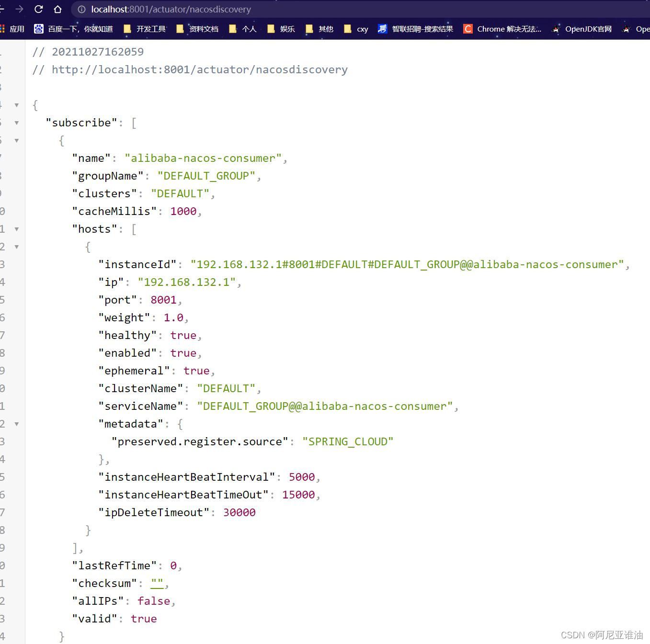The height and width of the screenshot is (644, 650).
Task: Click the "alibaba-nacos-consumer" name value
Action: pos(203,158)
